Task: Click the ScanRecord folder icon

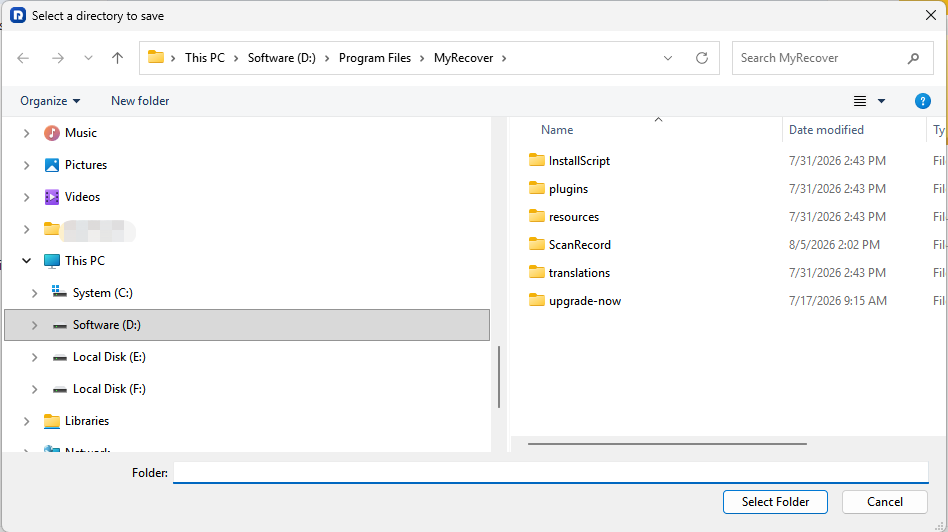Action: click(x=537, y=244)
